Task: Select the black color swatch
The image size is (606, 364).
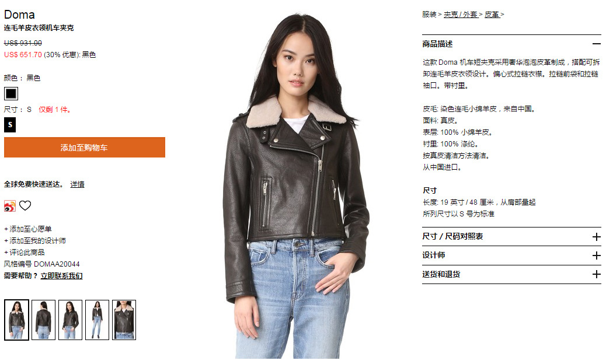Action: pyautogui.click(x=11, y=93)
